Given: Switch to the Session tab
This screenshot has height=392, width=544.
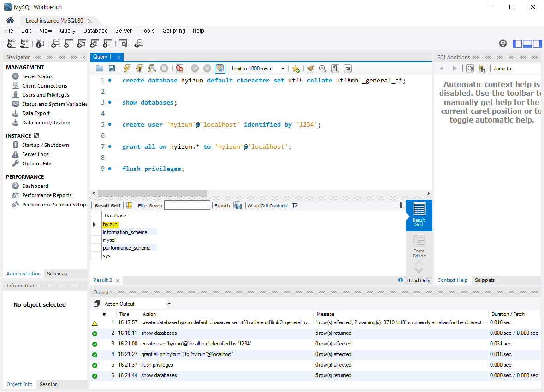Looking at the screenshot, I should (48, 384).
